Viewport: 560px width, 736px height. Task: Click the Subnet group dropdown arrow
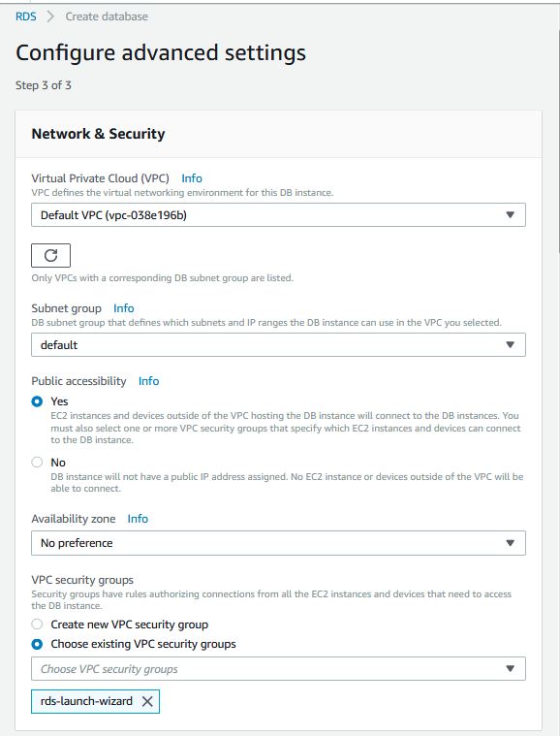click(511, 345)
